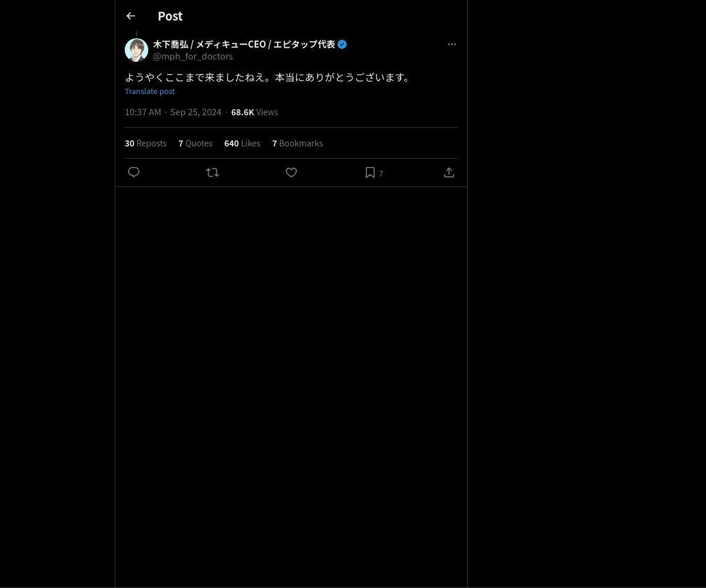Click the 10:37 AM Sep 25, 2024 timestamp
This screenshot has height=588, width=706.
coord(173,112)
